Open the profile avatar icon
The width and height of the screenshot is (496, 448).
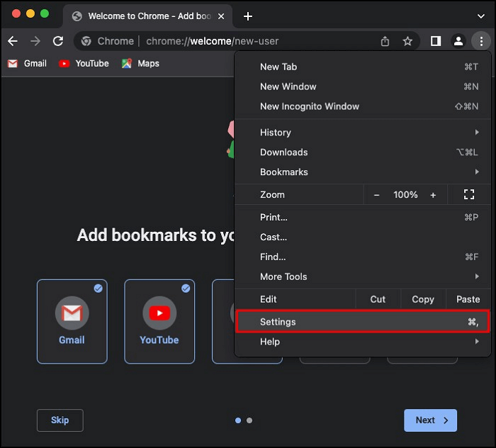tap(458, 41)
